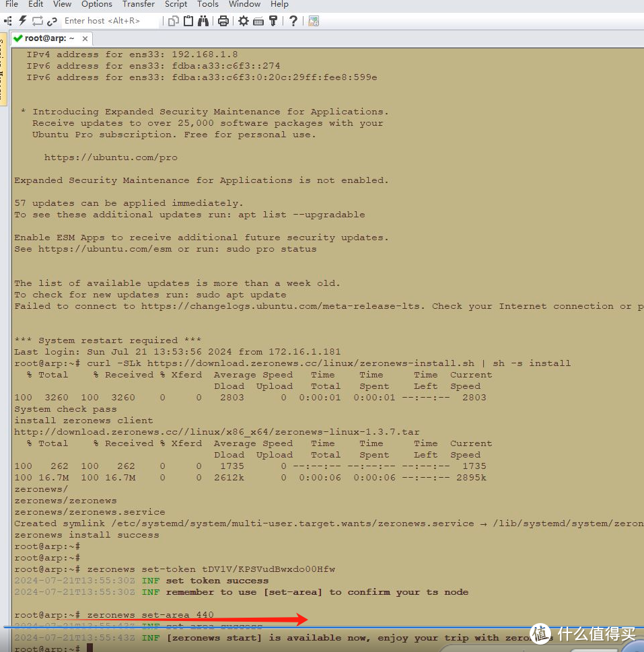Close the root@arp: ~ tab
Image resolution: width=644 pixels, height=652 pixels.
[85, 38]
